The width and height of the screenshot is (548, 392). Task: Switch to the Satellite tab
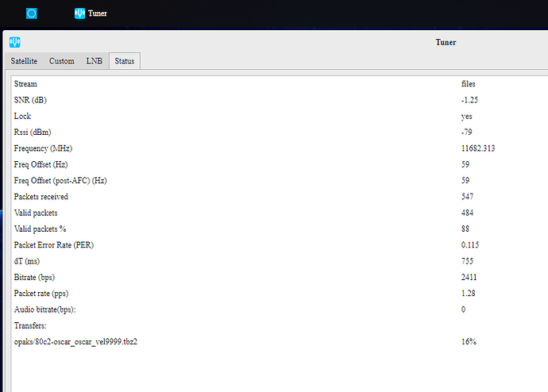click(x=24, y=61)
